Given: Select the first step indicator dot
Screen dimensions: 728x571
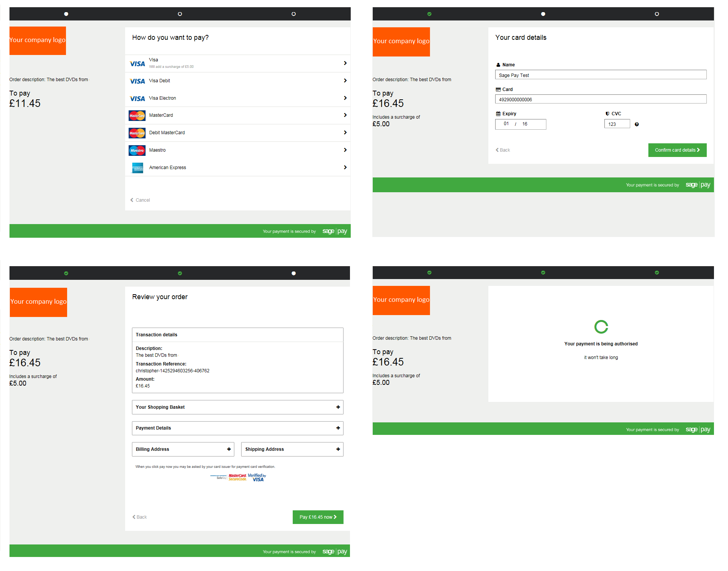Looking at the screenshot, I should click(66, 14).
